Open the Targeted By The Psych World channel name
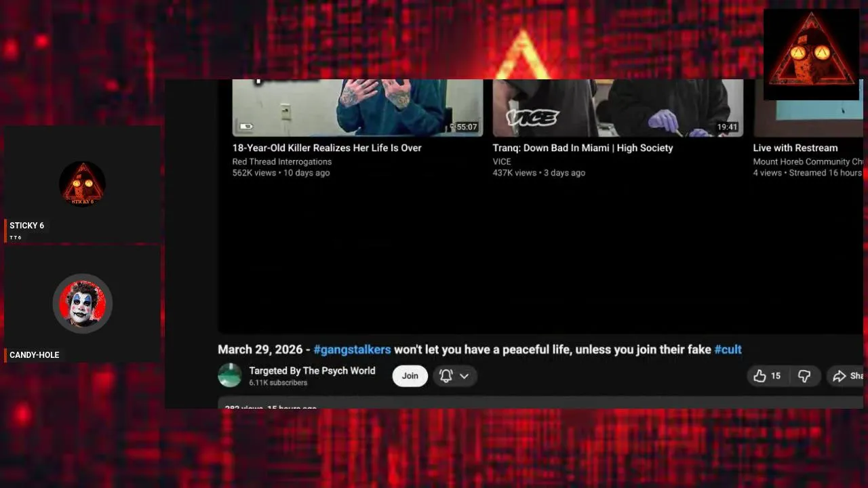This screenshot has height=488, width=868. (x=312, y=370)
